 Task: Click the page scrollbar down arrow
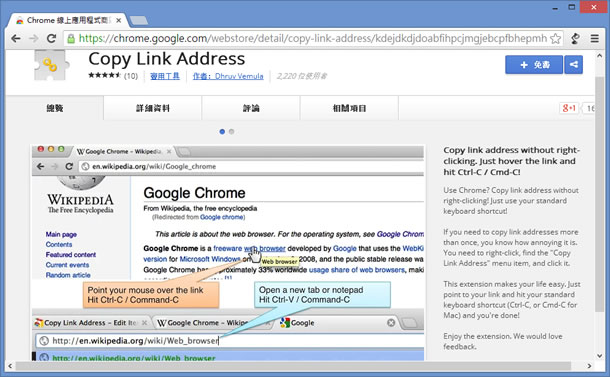pos(599,356)
